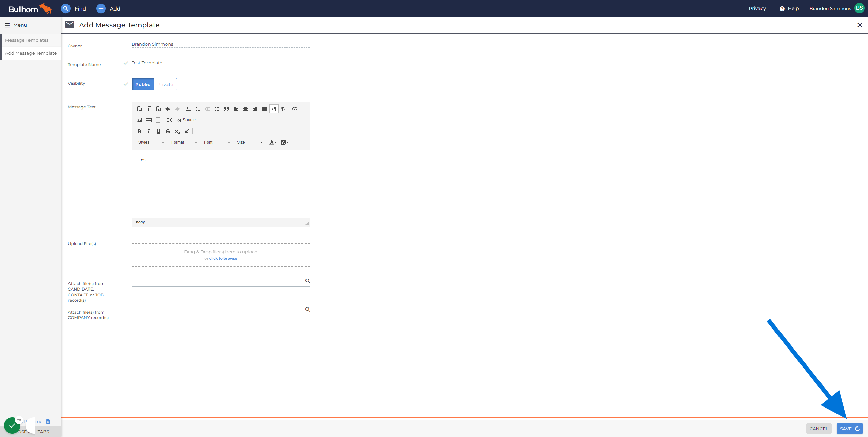Viewport: 868px width, 437px height.
Task: Open the Styles dropdown
Action: tap(151, 142)
